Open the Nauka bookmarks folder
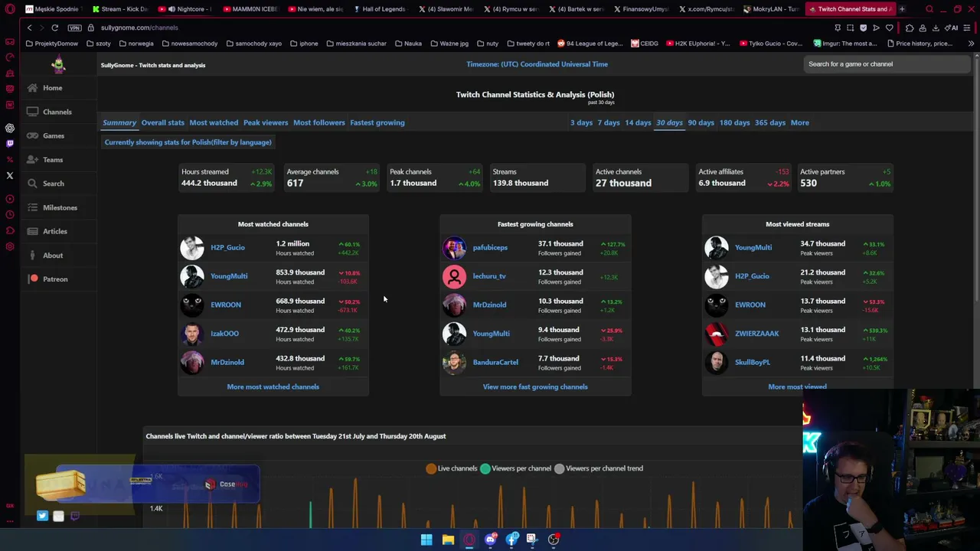Viewport: 980px width, 551px height. point(408,44)
